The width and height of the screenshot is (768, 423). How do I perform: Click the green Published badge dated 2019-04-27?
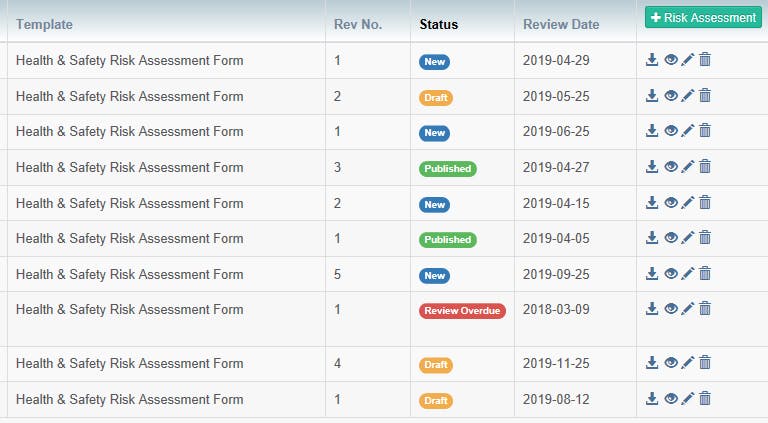coord(447,169)
